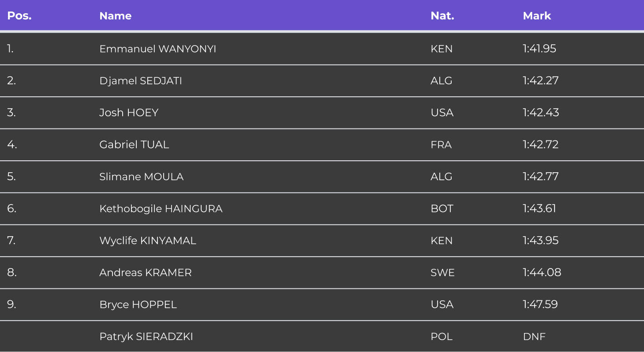
Task: Click Josh HOEY's name
Action: click(x=129, y=113)
